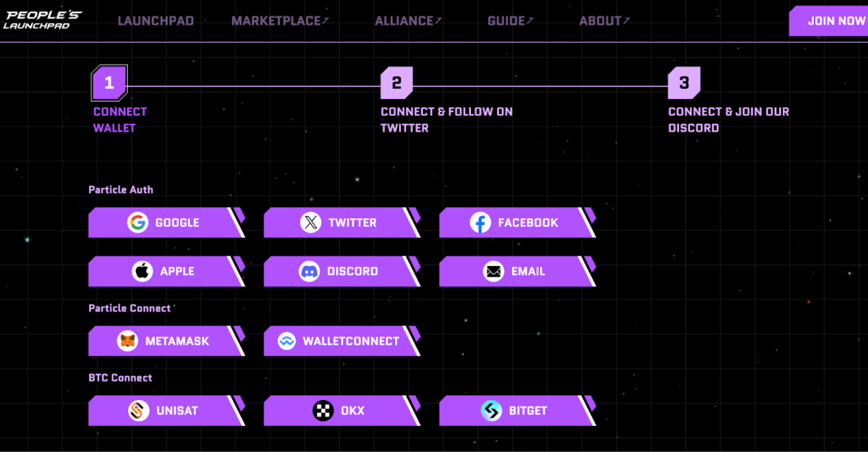The image size is (868, 452).
Task: Connect the UniSat wallet button label
Action: pyautogui.click(x=177, y=411)
